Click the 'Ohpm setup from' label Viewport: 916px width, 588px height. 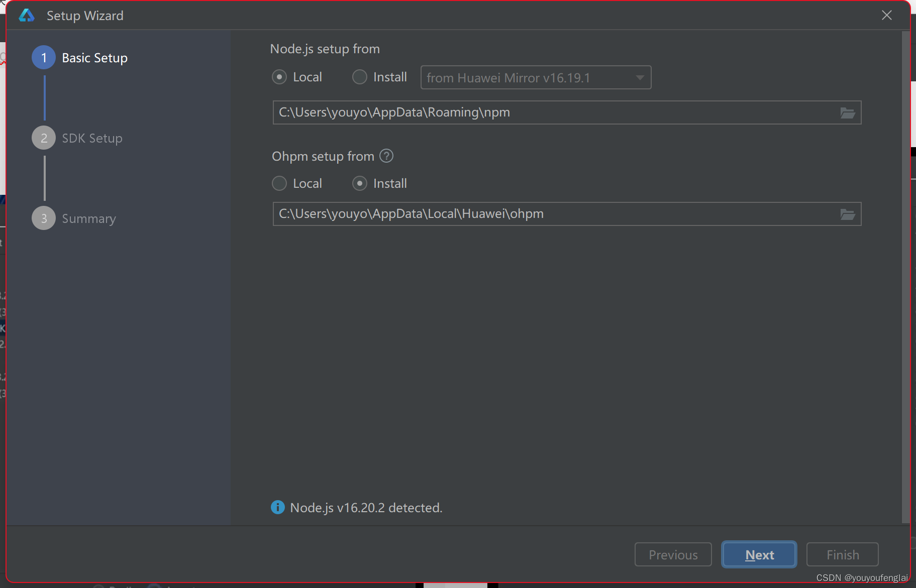(323, 156)
